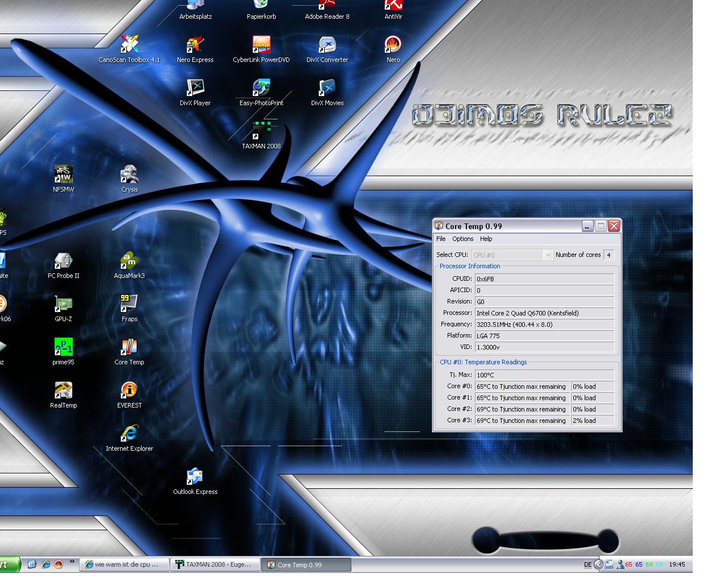
Task: Open Nero Express shortcut
Action: (x=195, y=49)
